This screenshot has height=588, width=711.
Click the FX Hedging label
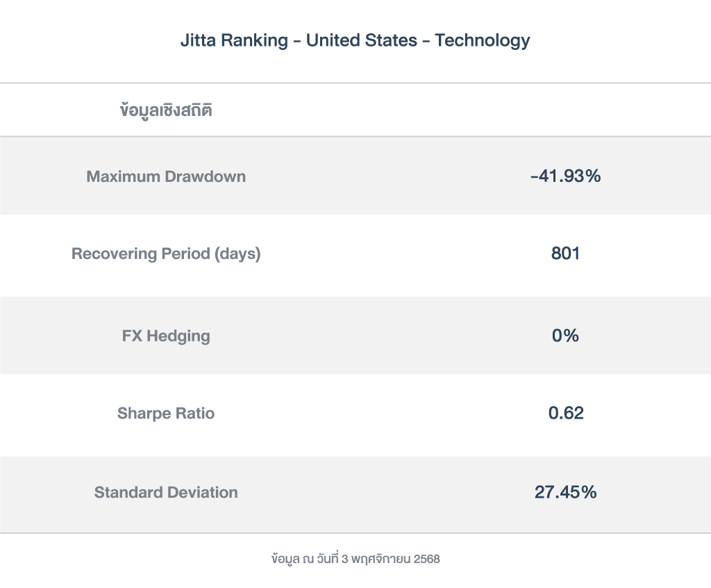pos(166,336)
